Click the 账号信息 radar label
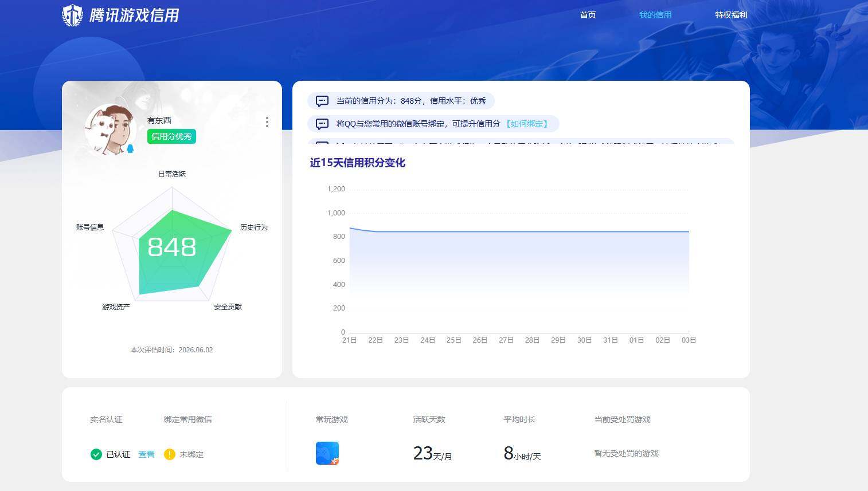 (90, 227)
